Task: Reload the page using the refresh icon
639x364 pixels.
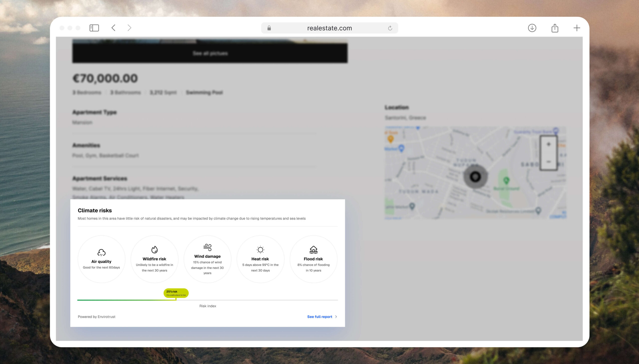Action: pos(390,28)
